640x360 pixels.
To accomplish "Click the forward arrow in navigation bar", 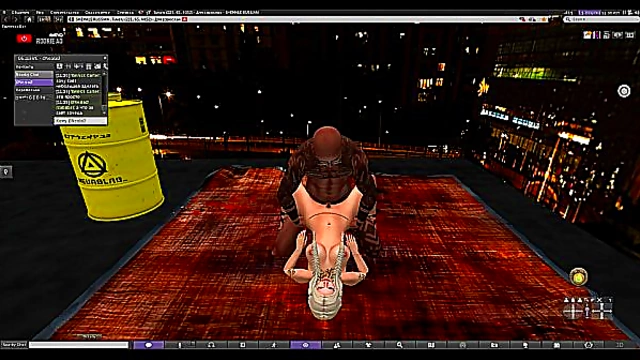I will (x=16, y=19).
